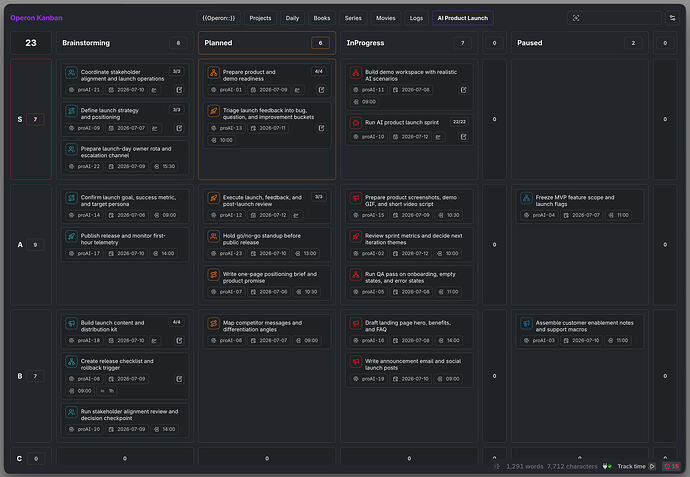Select the Paused column header
Viewport: 690px width, 477px height.
[580, 43]
